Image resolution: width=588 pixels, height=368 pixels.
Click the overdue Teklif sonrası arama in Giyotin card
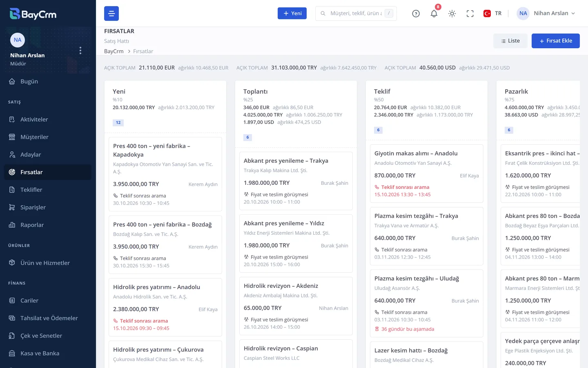click(405, 187)
